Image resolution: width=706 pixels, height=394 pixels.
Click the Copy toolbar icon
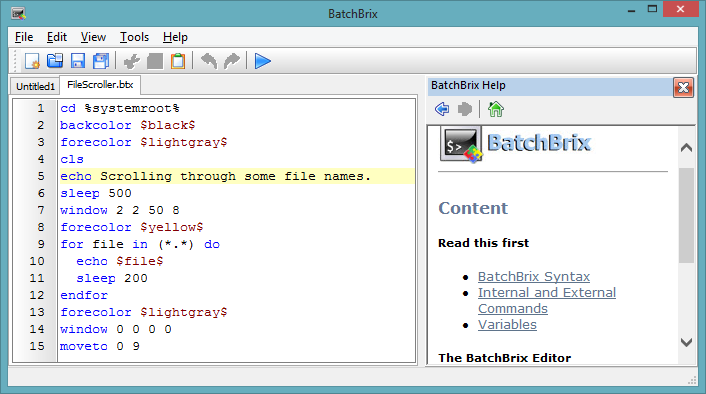coord(155,61)
